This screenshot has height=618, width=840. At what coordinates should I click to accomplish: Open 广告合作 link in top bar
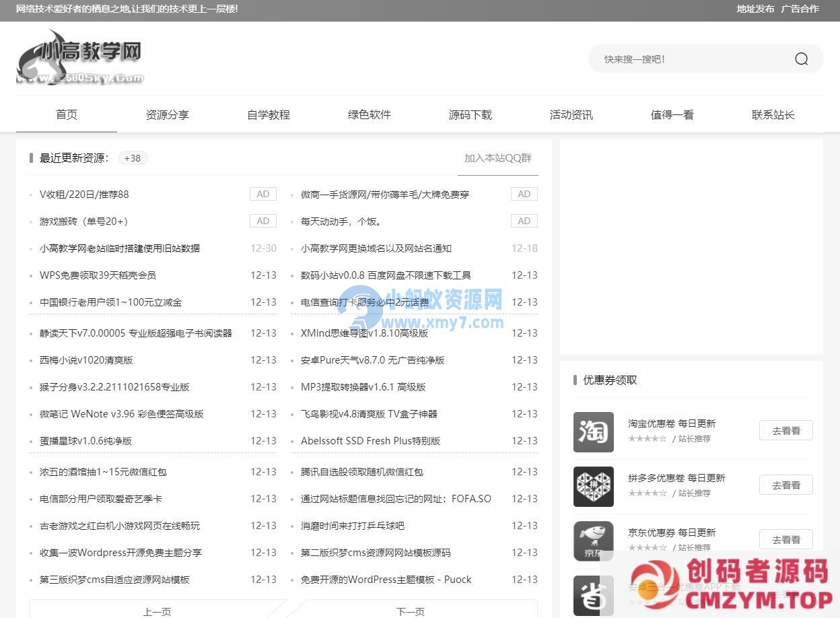(800, 9)
